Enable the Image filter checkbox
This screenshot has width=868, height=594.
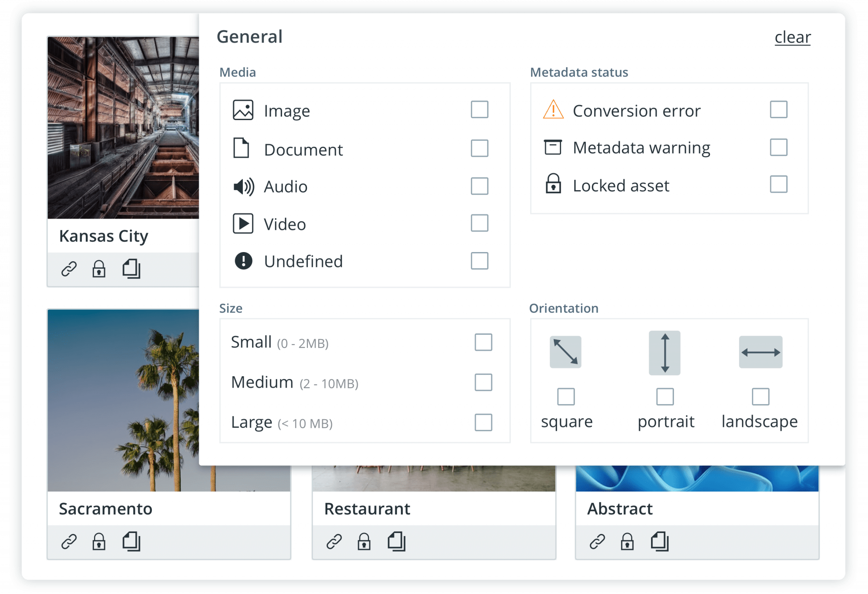click(x=479, y=109)
